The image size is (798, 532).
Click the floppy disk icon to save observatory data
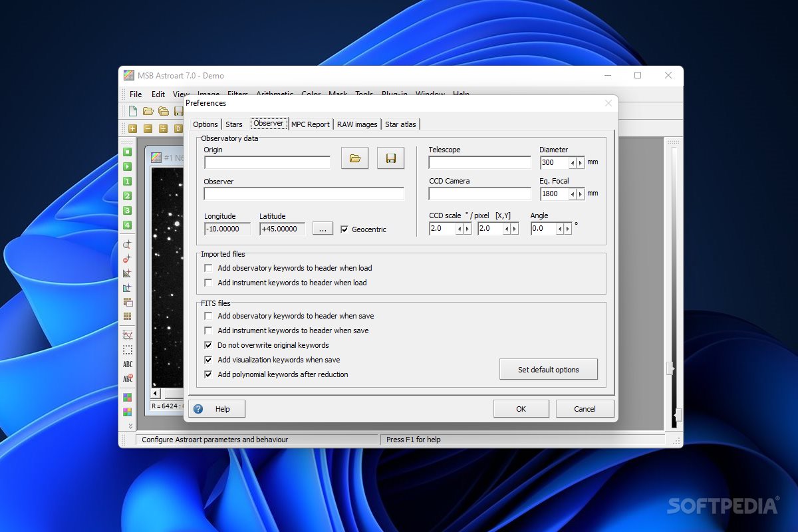[x=391, y=158]
